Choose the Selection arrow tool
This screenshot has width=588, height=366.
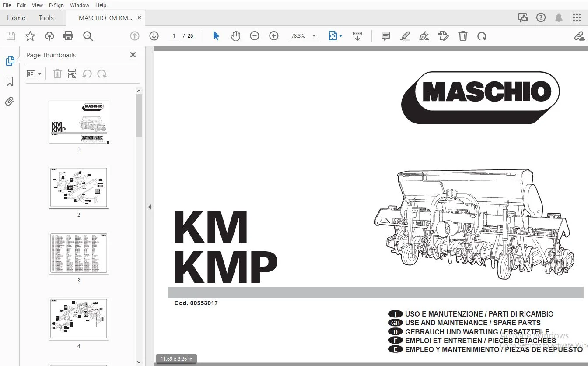216,36
